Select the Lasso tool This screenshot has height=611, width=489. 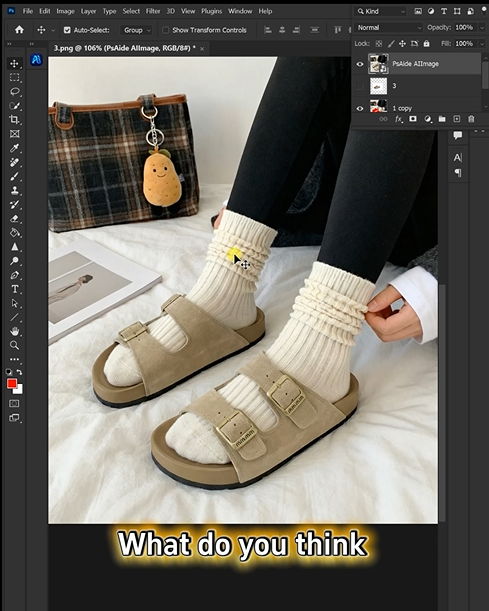[x=14, y=92]
